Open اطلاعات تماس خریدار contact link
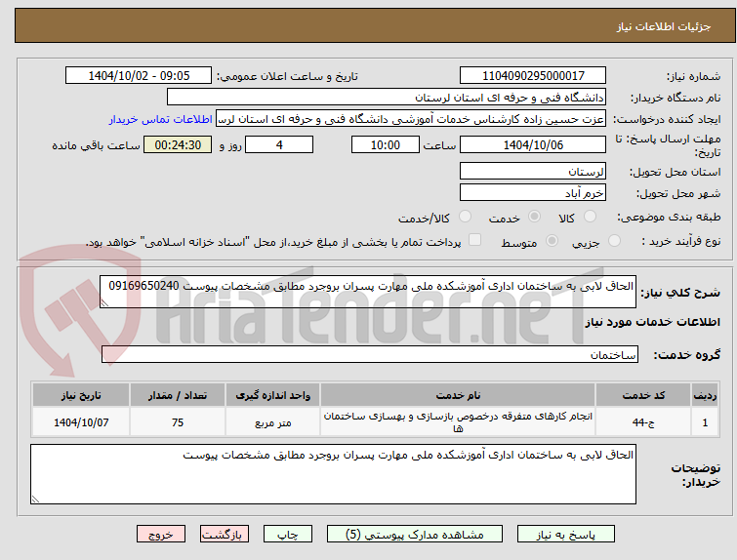Viewport: 737px width, 560px height. (161, 119)
